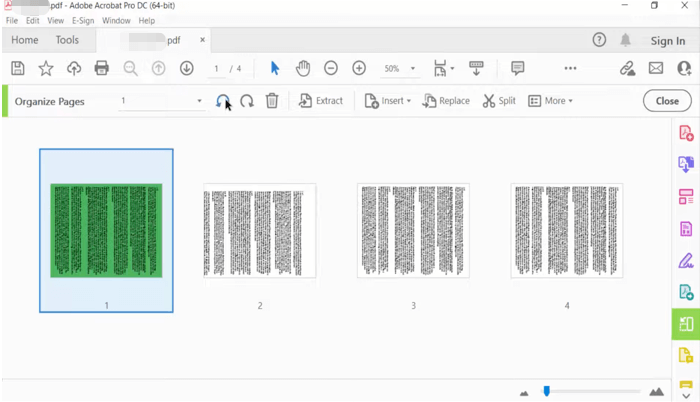Click the Split document button
Screen dimensions: 700x402
click(499, 101)
